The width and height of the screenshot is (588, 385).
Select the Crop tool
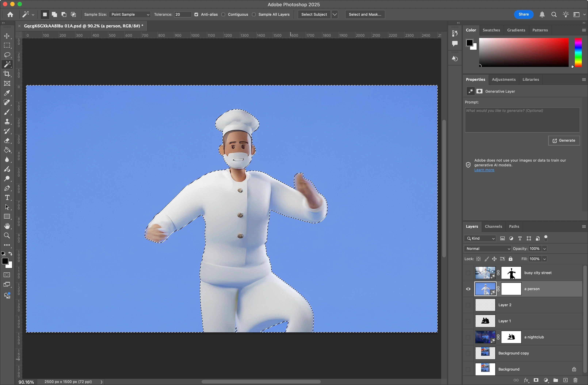coord(7,74)
